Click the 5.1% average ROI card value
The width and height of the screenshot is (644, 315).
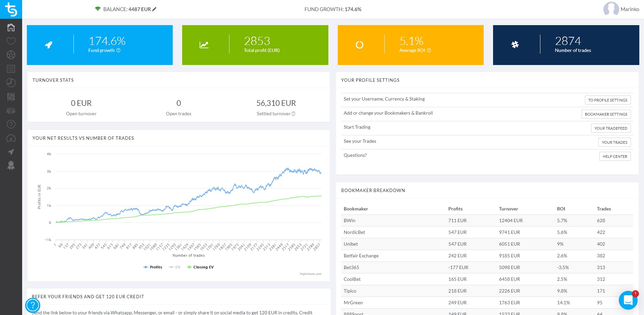point(411,41)
